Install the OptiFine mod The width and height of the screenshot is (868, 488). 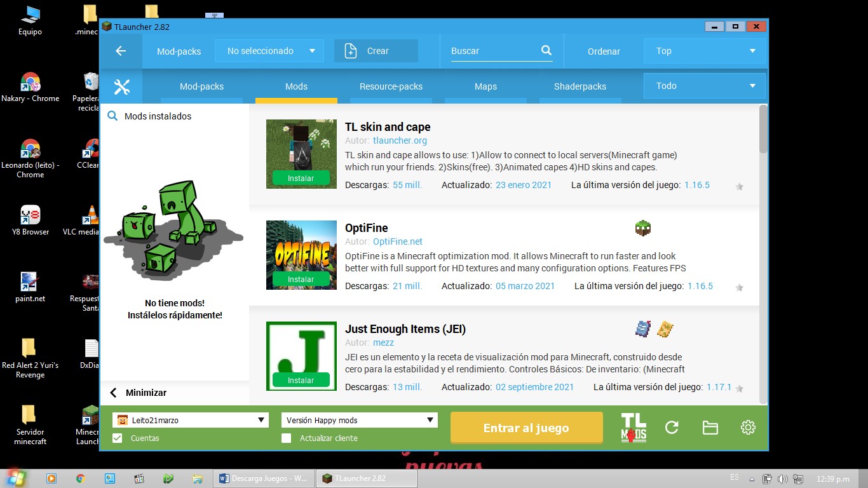pos(301,280)
